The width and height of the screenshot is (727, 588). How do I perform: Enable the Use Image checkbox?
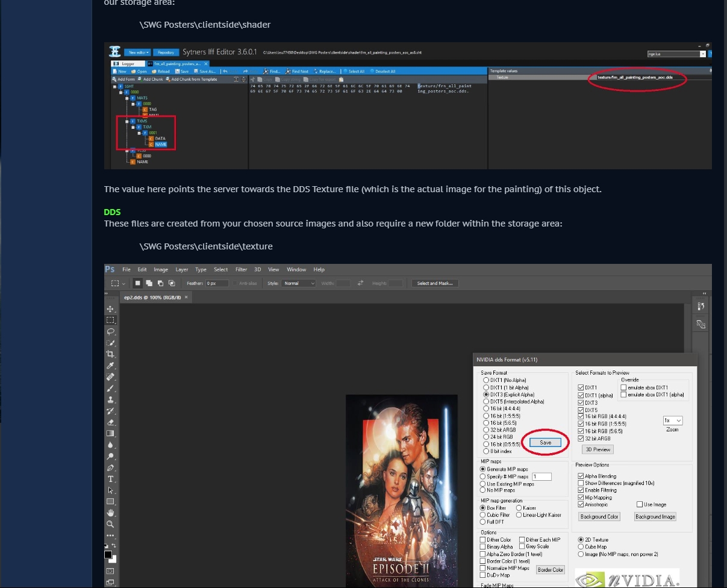pos(640,504)
